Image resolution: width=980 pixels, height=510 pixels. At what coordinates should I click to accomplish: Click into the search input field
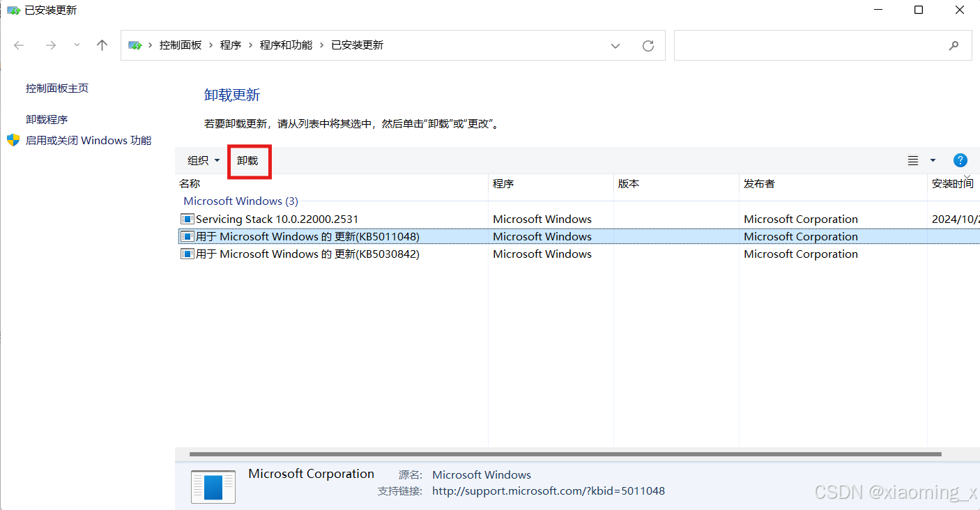(809, 45)
